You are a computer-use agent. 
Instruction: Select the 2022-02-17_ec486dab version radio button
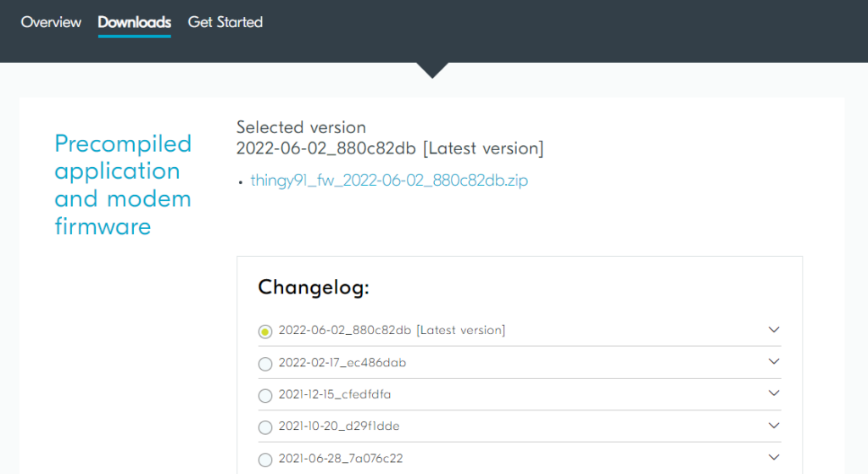(x=265, y=364)
